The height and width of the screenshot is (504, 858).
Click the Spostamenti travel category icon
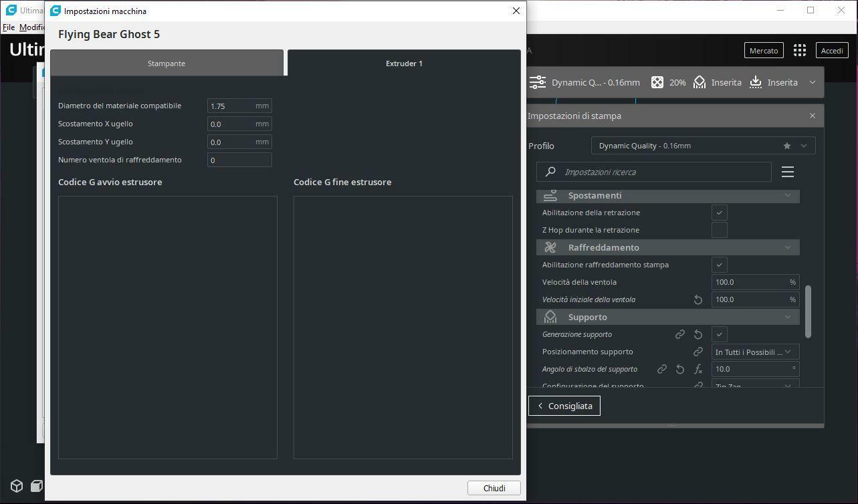550,195
